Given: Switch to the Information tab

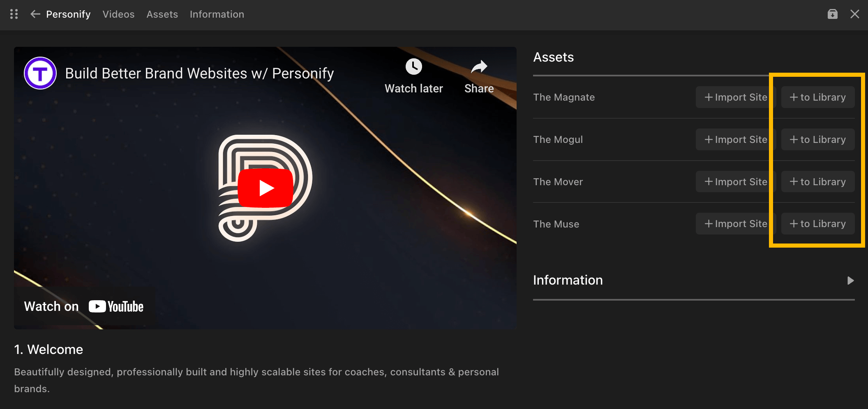Looking at the screenshot, I should 217,14.
